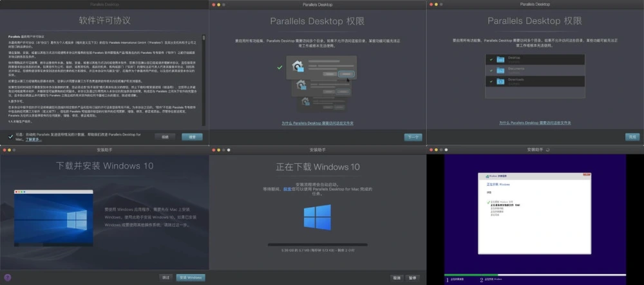Image resolution: width=644 pixels, height=285 pixels.
Task: Accept the license with the 接受 button
Action: point(192,137)
